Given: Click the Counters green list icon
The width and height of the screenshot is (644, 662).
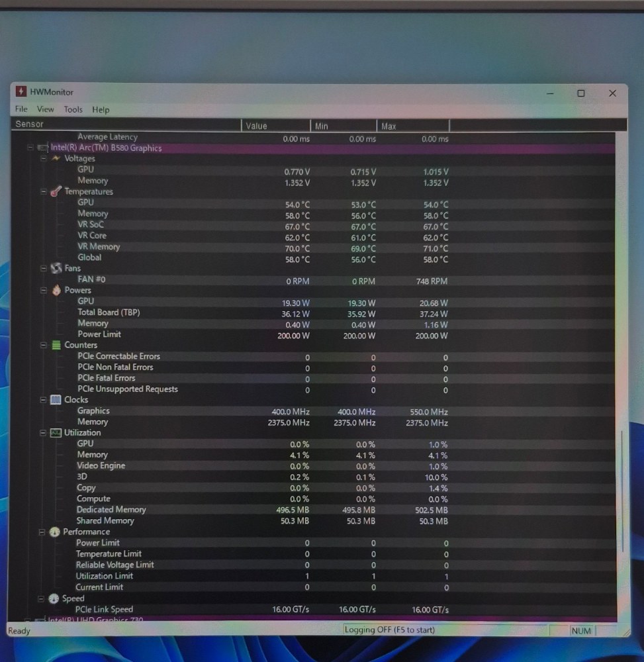Looking at the screenshot, I should (56, 345).
